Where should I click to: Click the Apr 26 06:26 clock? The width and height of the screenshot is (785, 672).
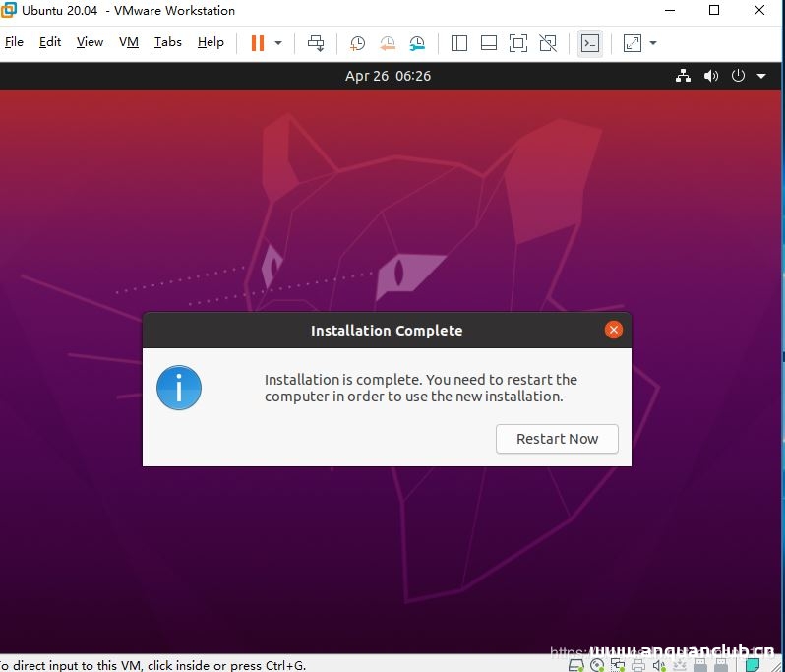pyautogui.click(x=388, y=76)
